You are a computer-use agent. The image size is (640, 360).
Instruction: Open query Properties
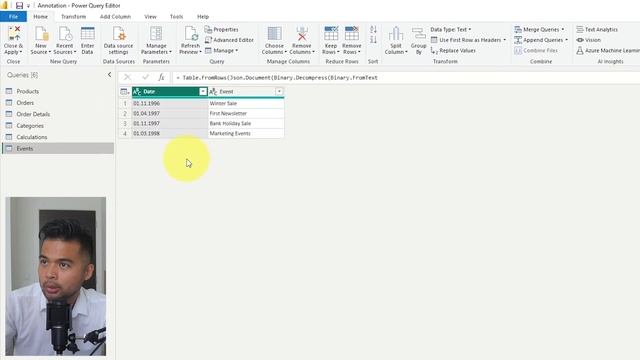click(x=221, y=29)
